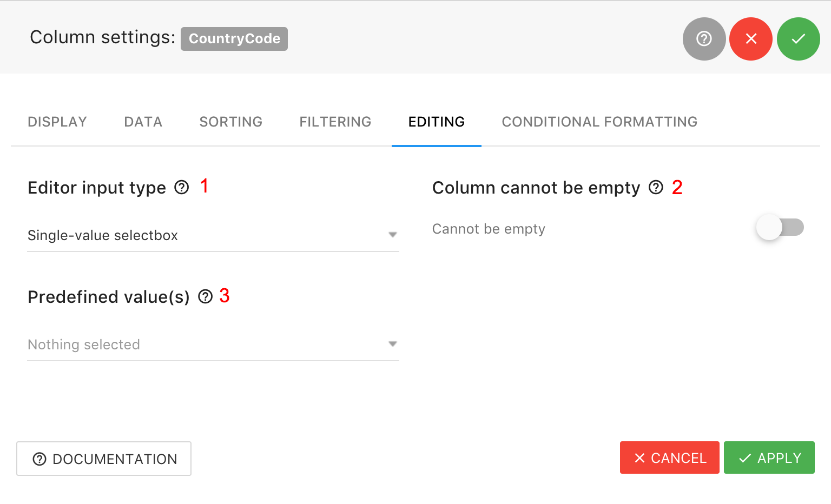Select the EDITING tab
Screen dimensions: 831x504
pos(437,122)
